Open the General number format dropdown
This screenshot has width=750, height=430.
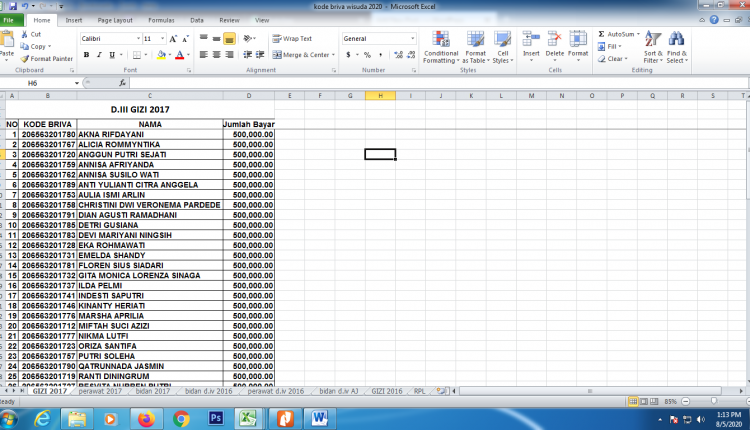pos(412,38)
